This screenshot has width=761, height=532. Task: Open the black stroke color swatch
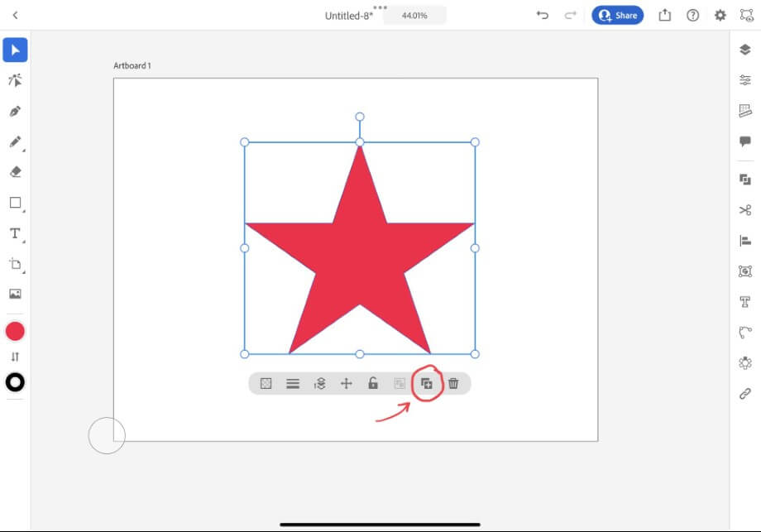(15, 382)
